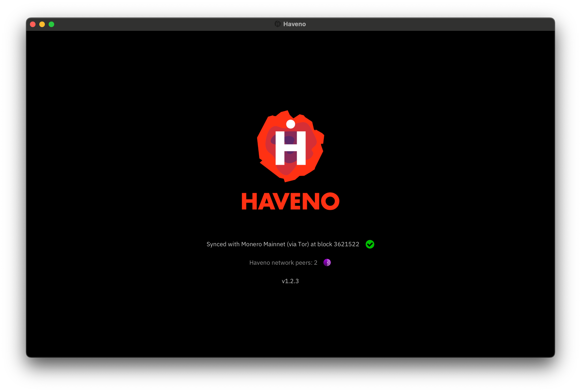Open the block 3621522 sync status message
581x392 pixels.
pos(283,244)
